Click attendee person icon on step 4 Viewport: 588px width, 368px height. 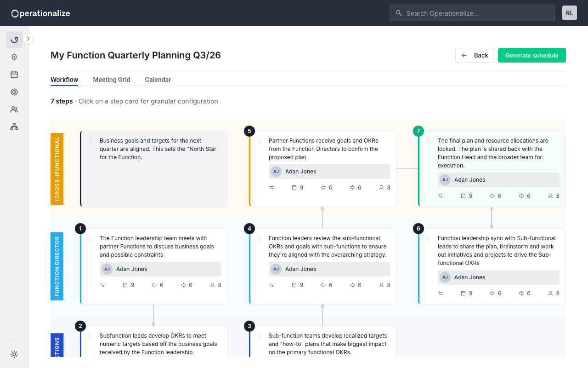(381, 285)
